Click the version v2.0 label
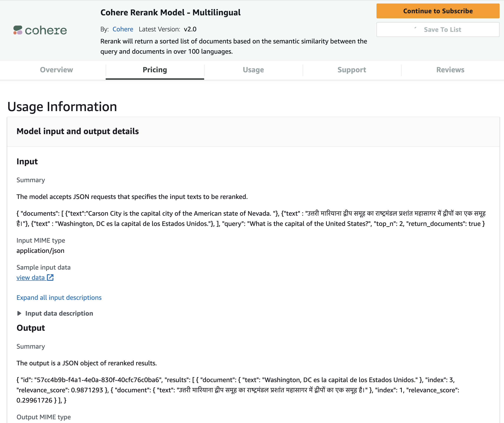Viewport: 504px width, 423px height. (190, 29)
